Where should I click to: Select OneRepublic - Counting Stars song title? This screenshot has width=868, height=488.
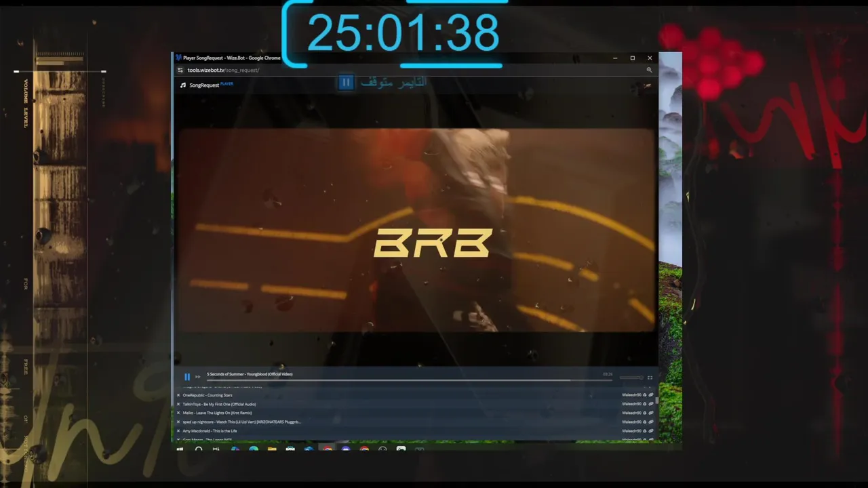[x=208, y=395]
